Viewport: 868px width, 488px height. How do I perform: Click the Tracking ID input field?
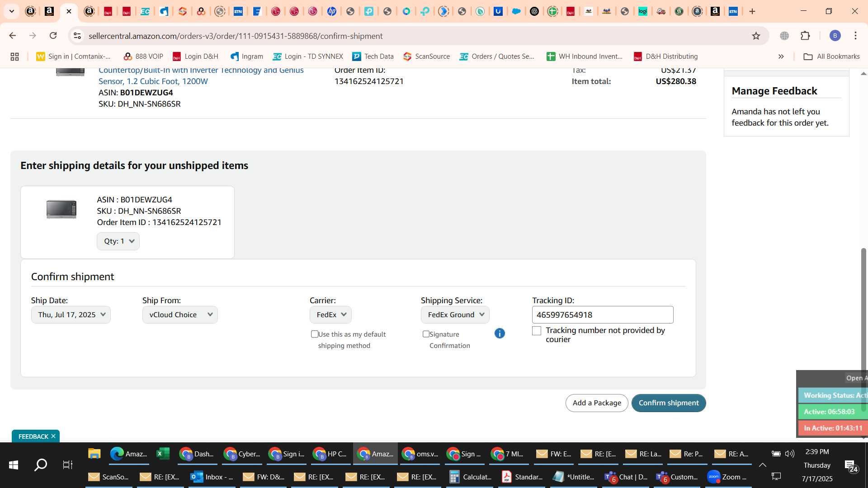pos(603,314)
